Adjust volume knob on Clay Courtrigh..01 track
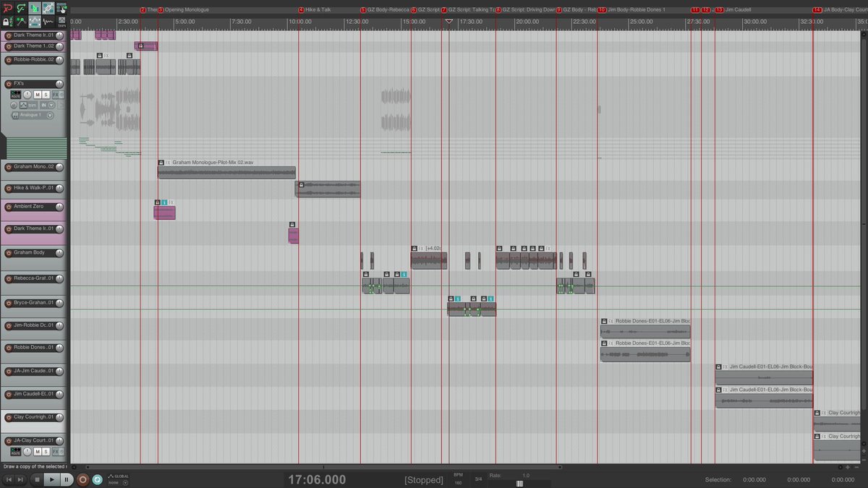Viewport: 868px width, 488px height. (x=59, y=417)
